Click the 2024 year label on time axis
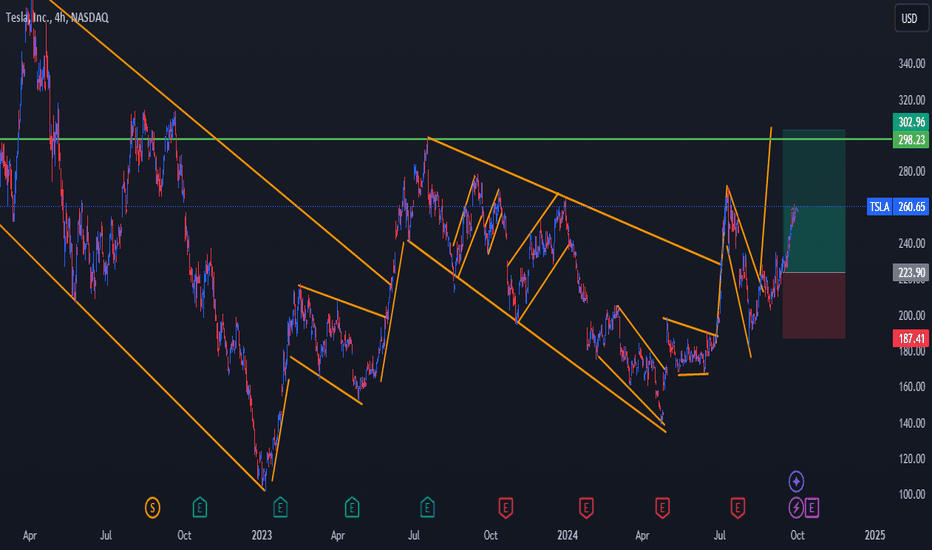Image resolution: width=932 pixels, height=550 pixels. pos(568,535)
